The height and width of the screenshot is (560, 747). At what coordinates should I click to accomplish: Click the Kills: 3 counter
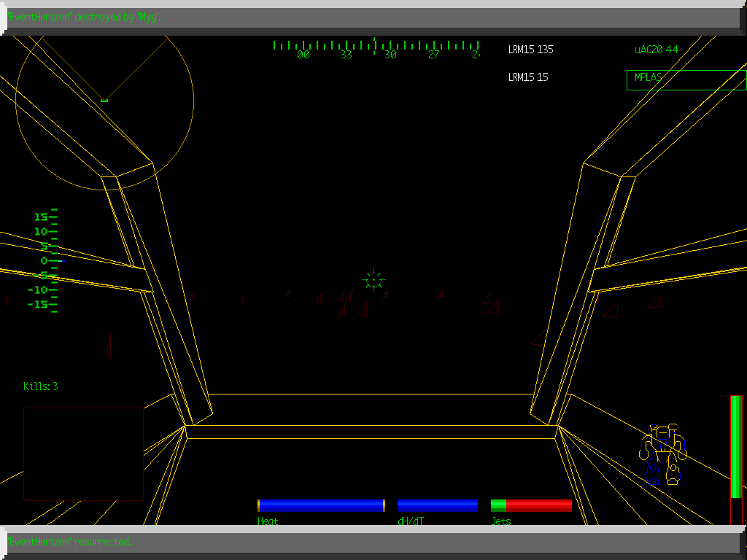point(41,386)
